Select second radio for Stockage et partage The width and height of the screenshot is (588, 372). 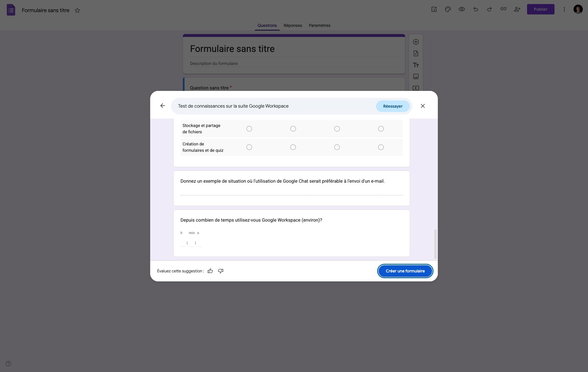click(293, 129)
